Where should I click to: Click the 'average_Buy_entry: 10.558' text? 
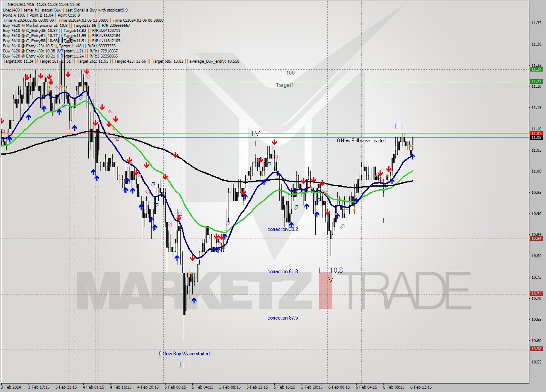click(x=214, y=61)
